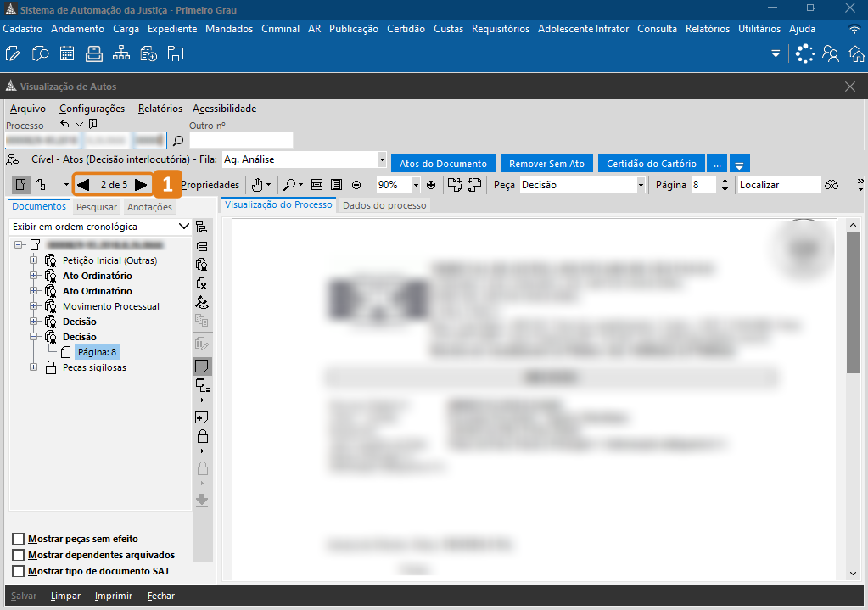Image resolution: width=868 pixels, height=610 pixels.
Task: Click the pencil-and-paper edit icon in the blue toolbar
Action: [x=13, y=53]
